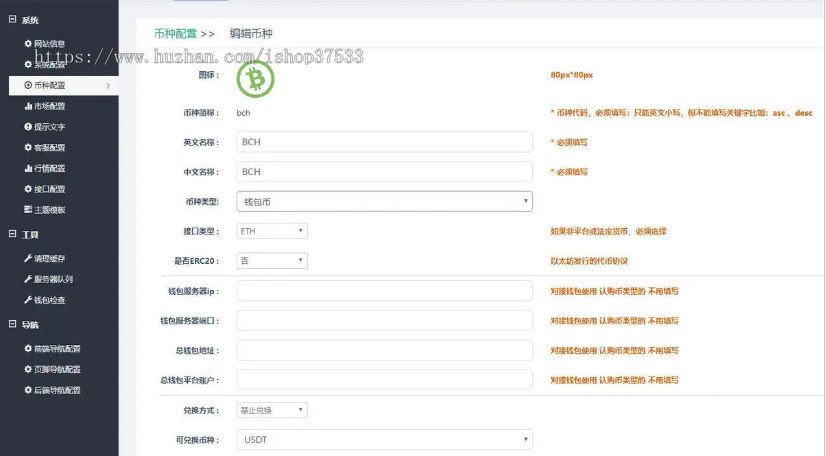Collapse the 工具 sidebar group
The width and height of the screenshot is (826, 456).
click(x=12, y=234)
